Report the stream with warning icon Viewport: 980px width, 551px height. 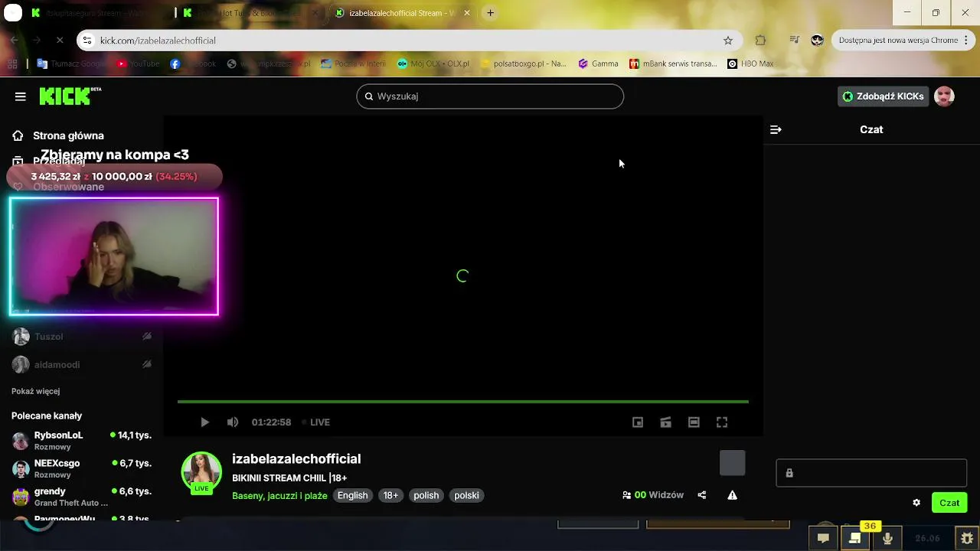[732, 495]
